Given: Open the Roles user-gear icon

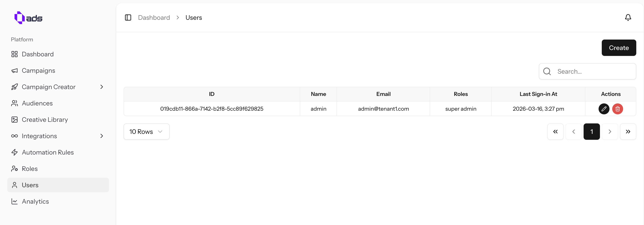Looking at the screenshot, I should coord(15,169).
